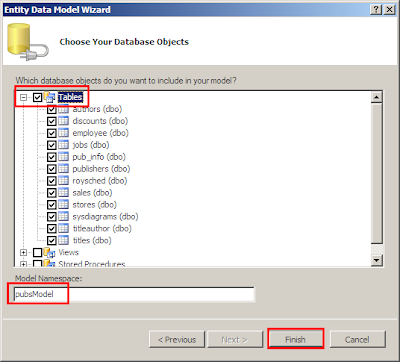This screenshot has height=362, width=400.
Task: Select the titleauthor (dbo) row text
Action: click(102, 229)
